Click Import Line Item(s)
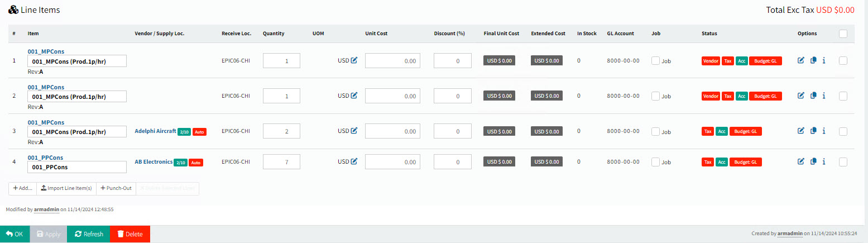 point(66,188)
